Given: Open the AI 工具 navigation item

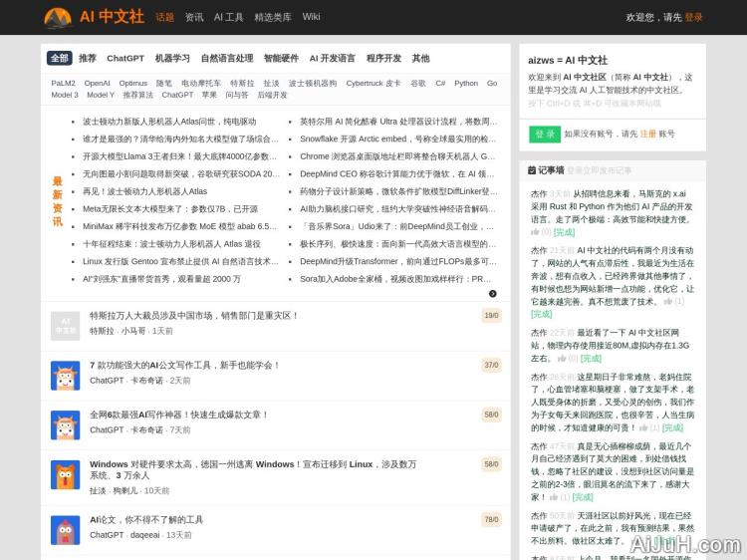Looking at the screenshot, I should click(x=229, y=17).
